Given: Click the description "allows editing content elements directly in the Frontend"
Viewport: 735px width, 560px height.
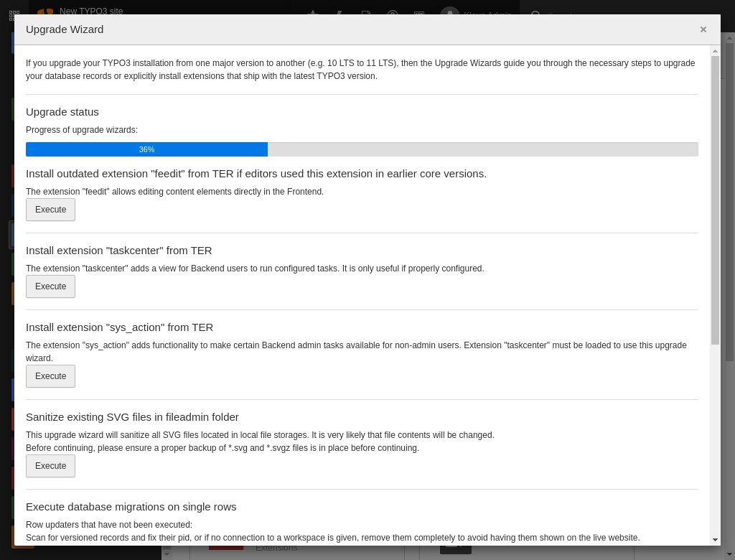Looking at the screenshot, I should point(175,192).
